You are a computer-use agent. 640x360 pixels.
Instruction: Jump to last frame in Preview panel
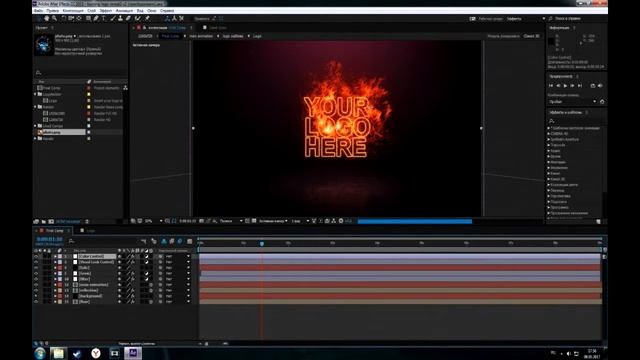(x=580, y=86)
